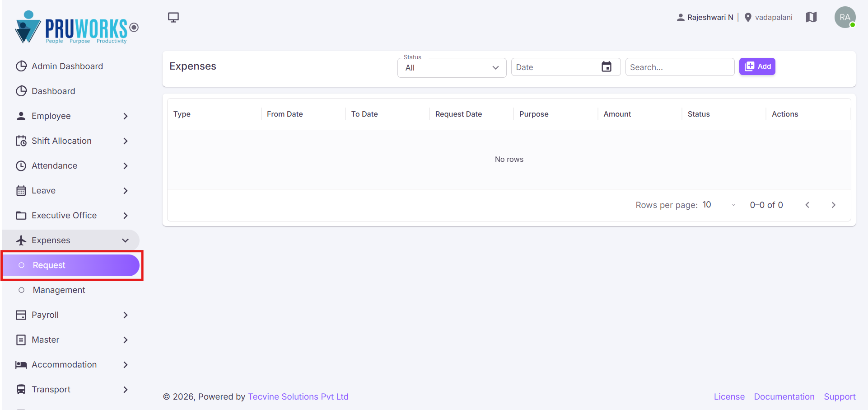Focus the Search input field
The width and height of the screenshot is (868, 410).
[x=680, y=67]
